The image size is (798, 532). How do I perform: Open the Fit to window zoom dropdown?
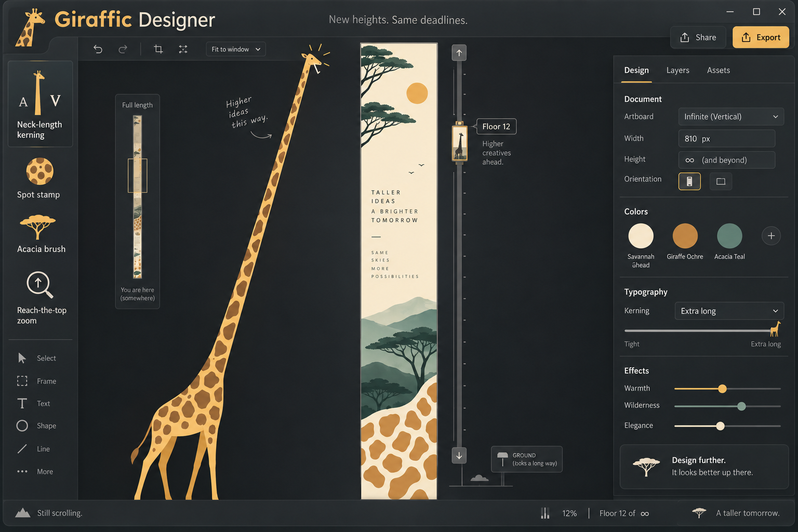(x=236, y=49)
